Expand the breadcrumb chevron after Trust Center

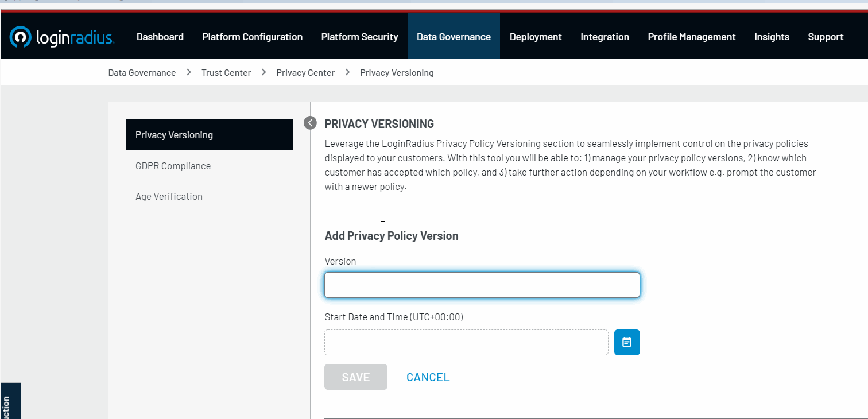(x=263, y=72)
